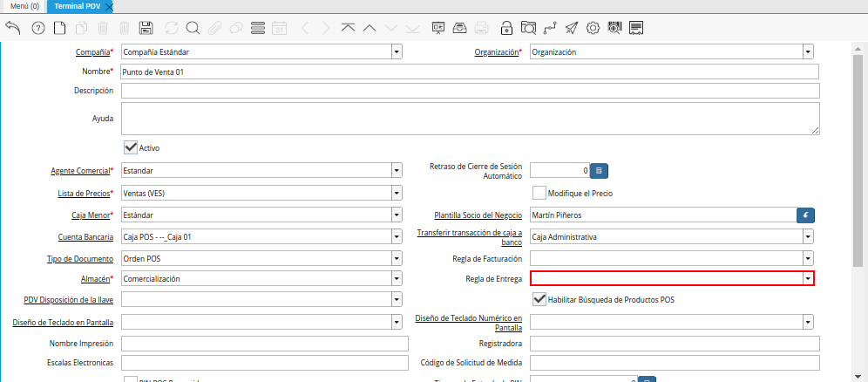Open the Lista de Precios dropdown
This screenshot has height=382, width=868.
[397, 193]
